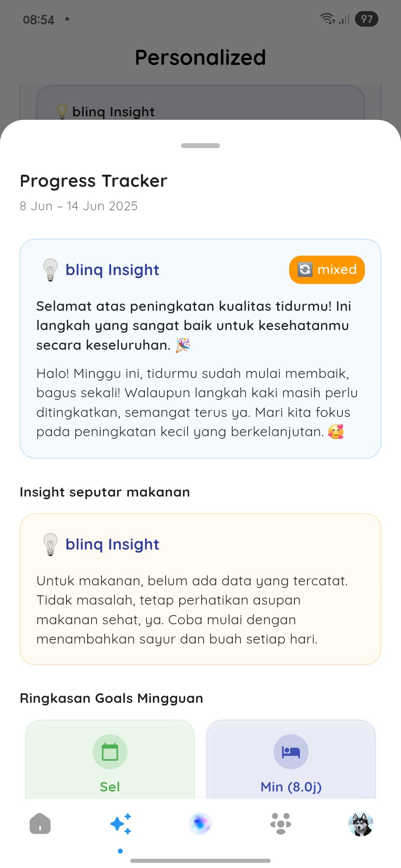Tap the lightbulb on blinq Insight card
The image size is (401, 868).
click(49, 270)
